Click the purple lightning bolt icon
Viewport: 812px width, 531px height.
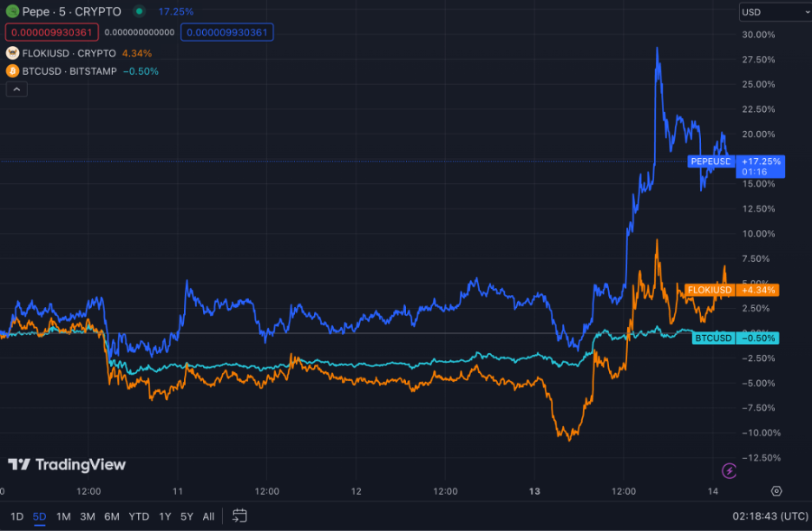tap(729, 471)
